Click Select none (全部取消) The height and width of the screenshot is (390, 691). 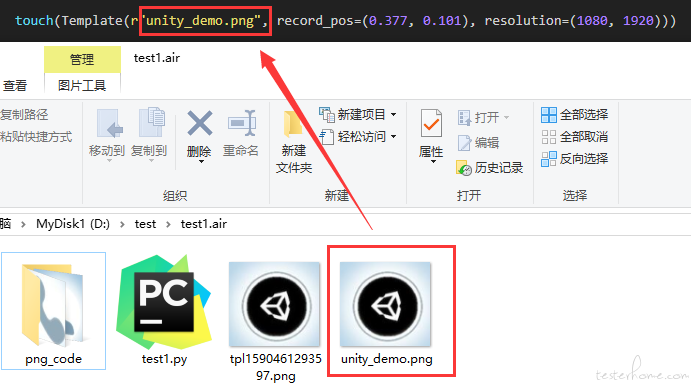[x=574, y=137]
